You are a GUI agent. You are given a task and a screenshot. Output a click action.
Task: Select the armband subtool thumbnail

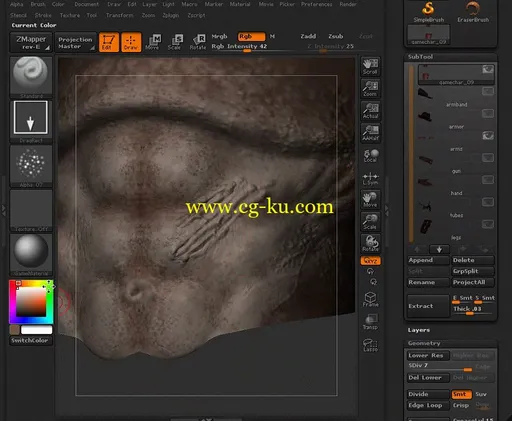pyautogui.click(x=425, y=94)
